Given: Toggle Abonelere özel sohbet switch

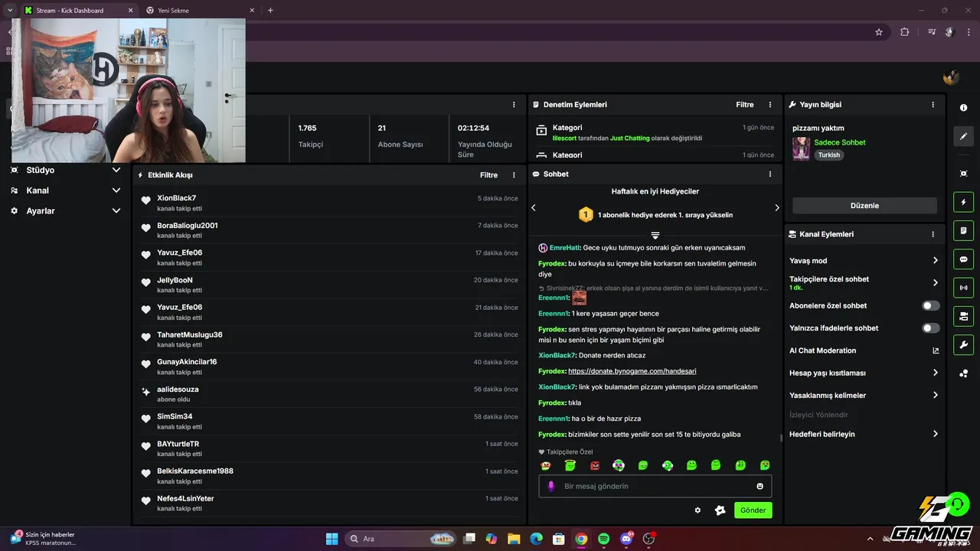Looking at the screenshot, I should tap(930, 305).
